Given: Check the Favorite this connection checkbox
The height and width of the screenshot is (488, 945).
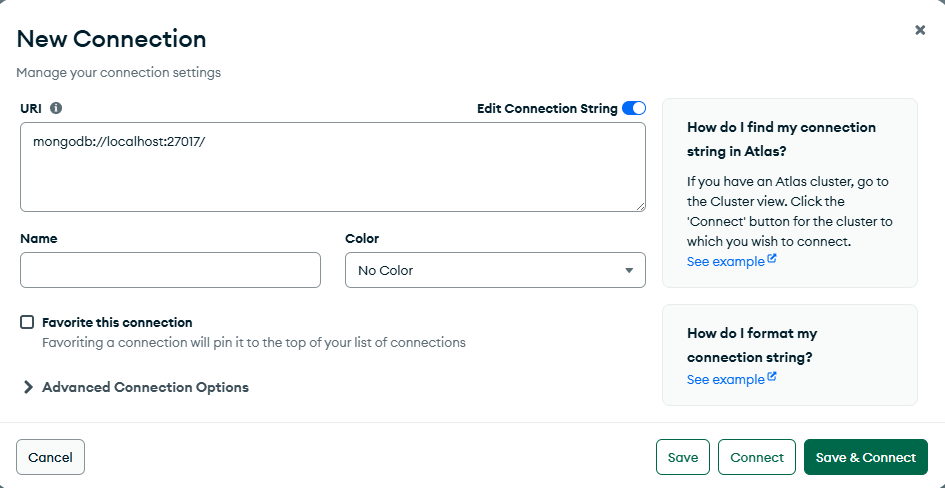Looking at the screenshot, I should (x=27, y=322).
